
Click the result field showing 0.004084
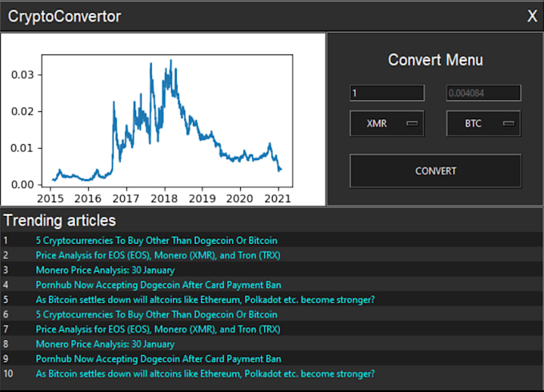click(483, 93)
